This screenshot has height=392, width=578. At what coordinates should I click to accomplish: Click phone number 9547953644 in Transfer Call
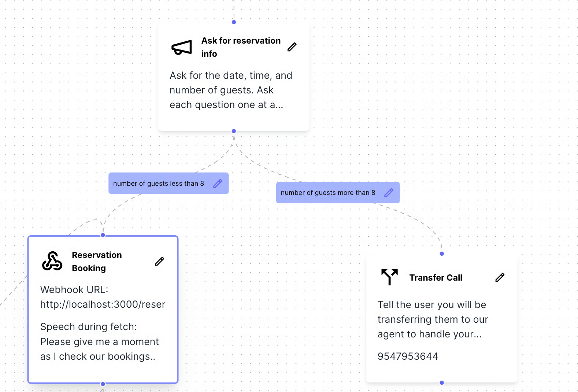[x=408, y=356]
